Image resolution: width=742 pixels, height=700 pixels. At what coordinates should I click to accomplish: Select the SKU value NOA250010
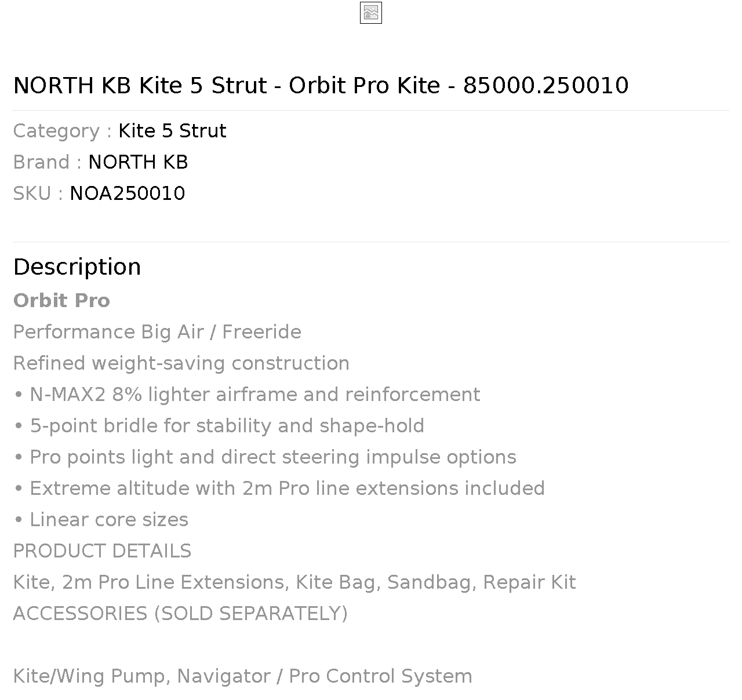(128, 194)
